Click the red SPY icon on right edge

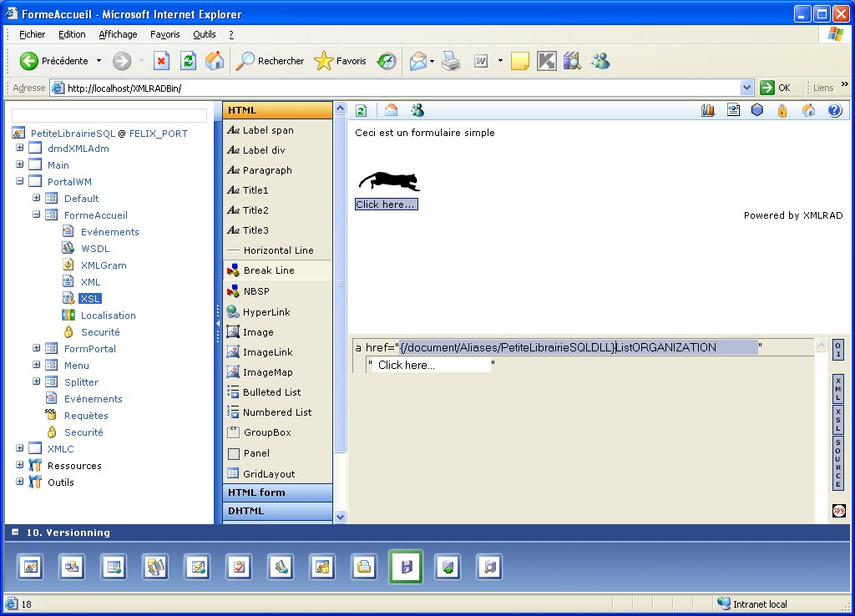[x=838, y=511]
